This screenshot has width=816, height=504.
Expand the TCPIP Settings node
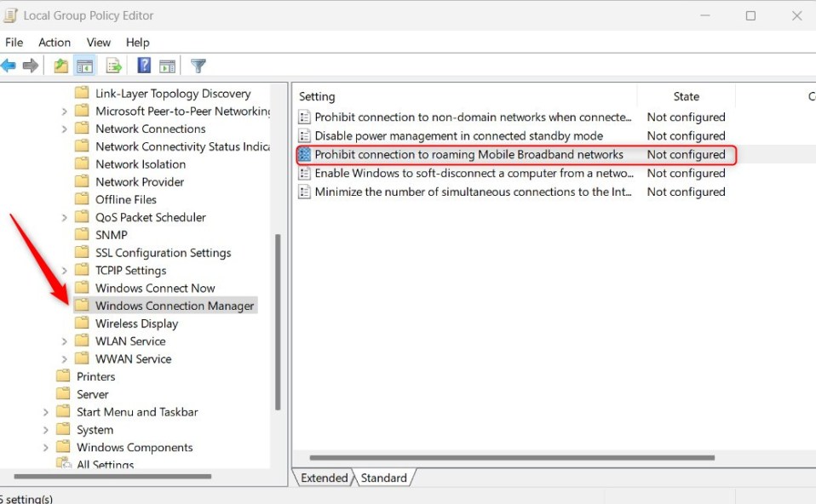click(x=64, y=271)
